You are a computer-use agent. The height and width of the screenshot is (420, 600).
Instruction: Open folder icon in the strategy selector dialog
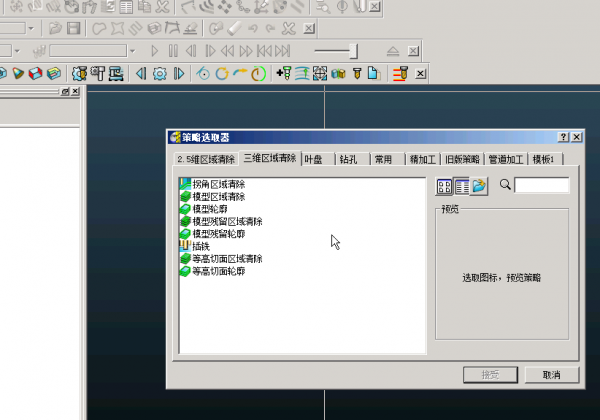479,186
